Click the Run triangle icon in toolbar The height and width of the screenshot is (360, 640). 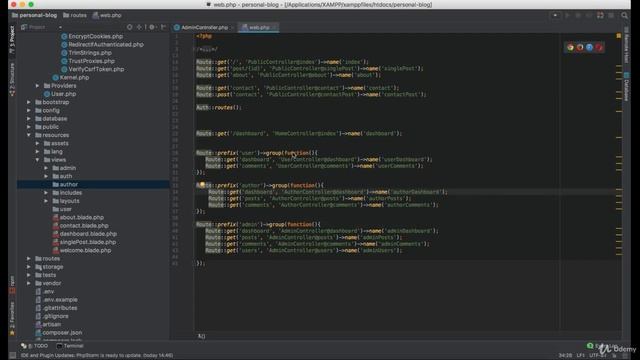[567, 16]
